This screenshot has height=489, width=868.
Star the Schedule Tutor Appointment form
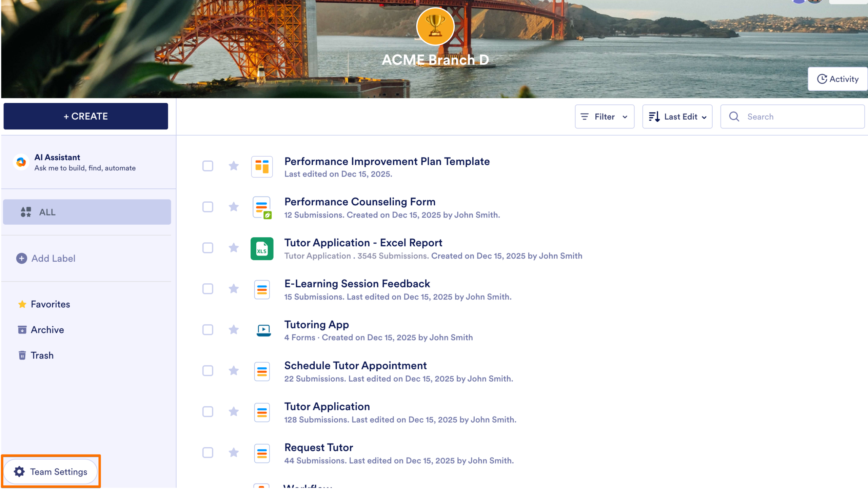pyautogui.click(x=234, y=371)
